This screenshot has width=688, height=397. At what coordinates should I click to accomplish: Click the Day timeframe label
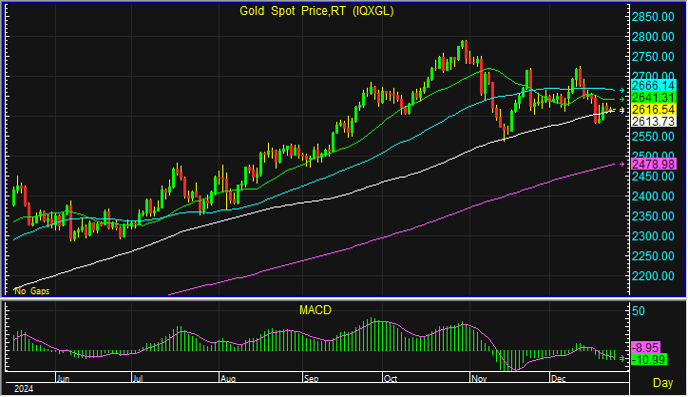(663, 383)
